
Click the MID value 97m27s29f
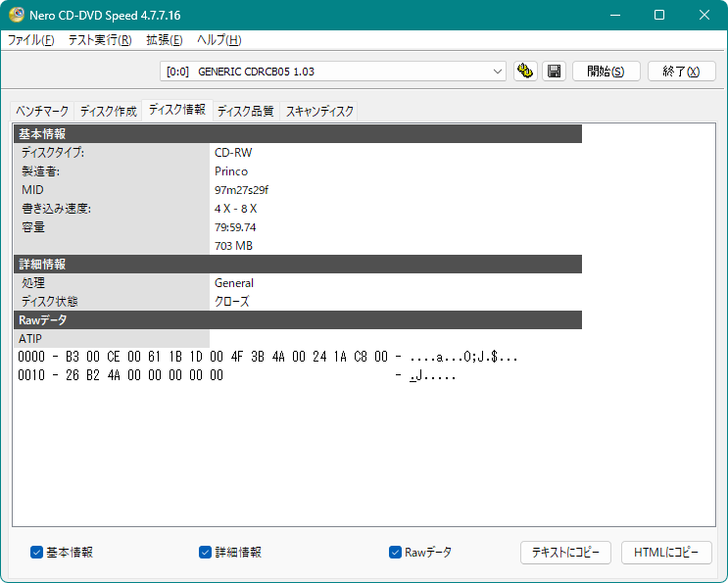[x=241, y=190]
